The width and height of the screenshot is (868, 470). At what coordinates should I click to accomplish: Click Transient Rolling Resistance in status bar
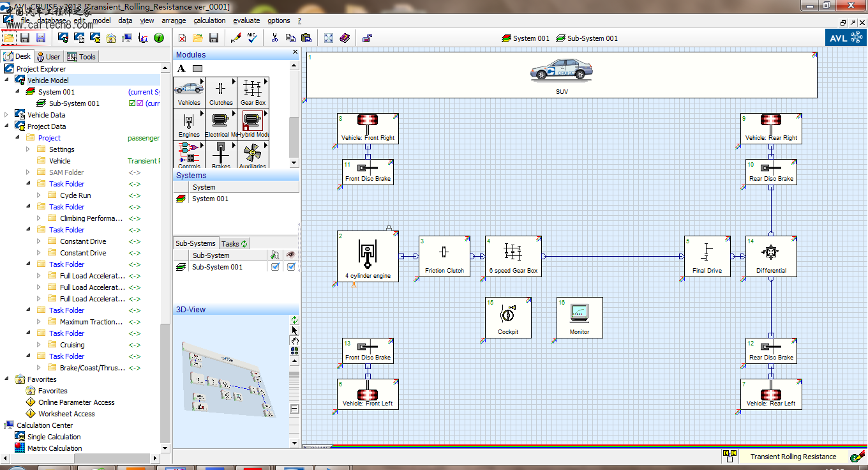pyautogui.click(x=793, y=457)
